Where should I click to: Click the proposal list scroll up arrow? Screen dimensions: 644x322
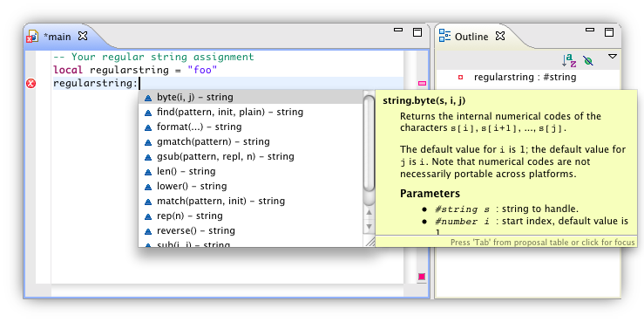click(369, 213)
